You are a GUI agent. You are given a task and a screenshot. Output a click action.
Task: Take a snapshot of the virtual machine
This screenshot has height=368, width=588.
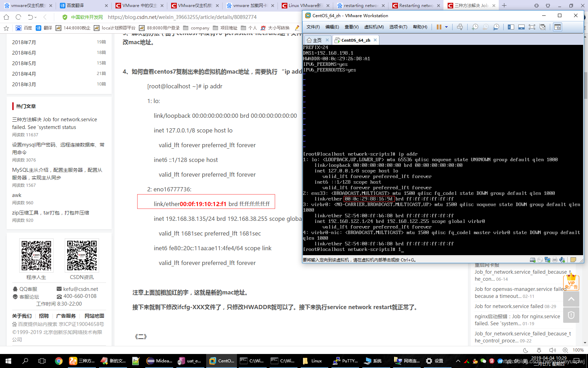point(475,27)
